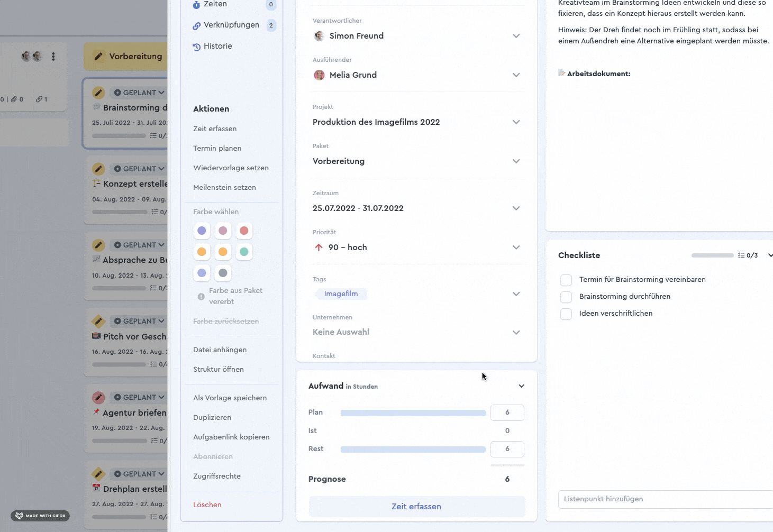Open the Zeiten stopwatch icon
The height and width of the screenshot is (532, 773).
tap(196, 4)
